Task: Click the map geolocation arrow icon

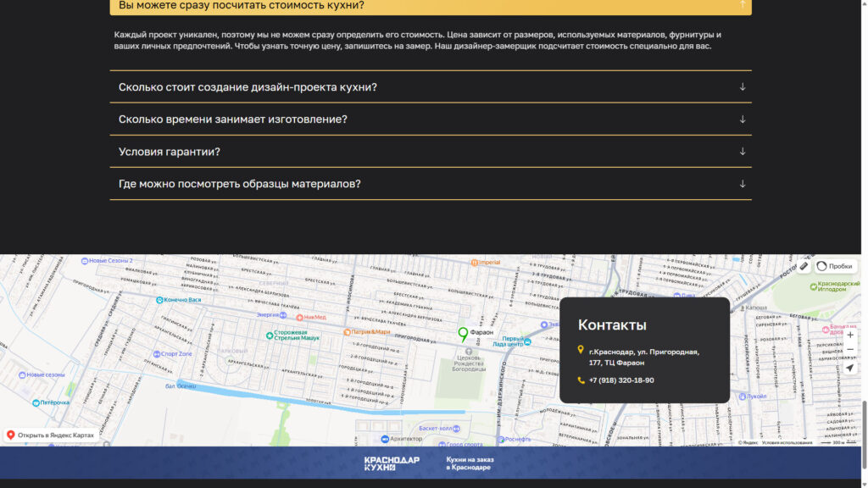Action: 849,369
